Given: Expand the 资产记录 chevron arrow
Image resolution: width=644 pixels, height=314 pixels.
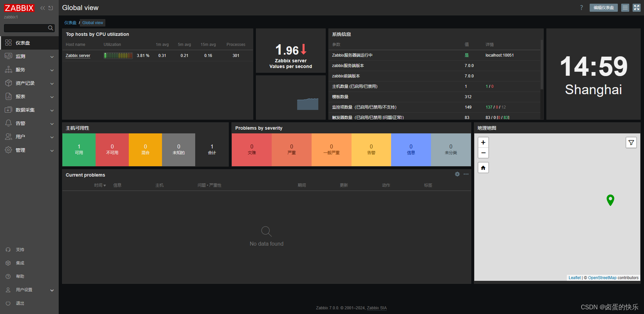Looking at the screenshot, I should point(52,83).
